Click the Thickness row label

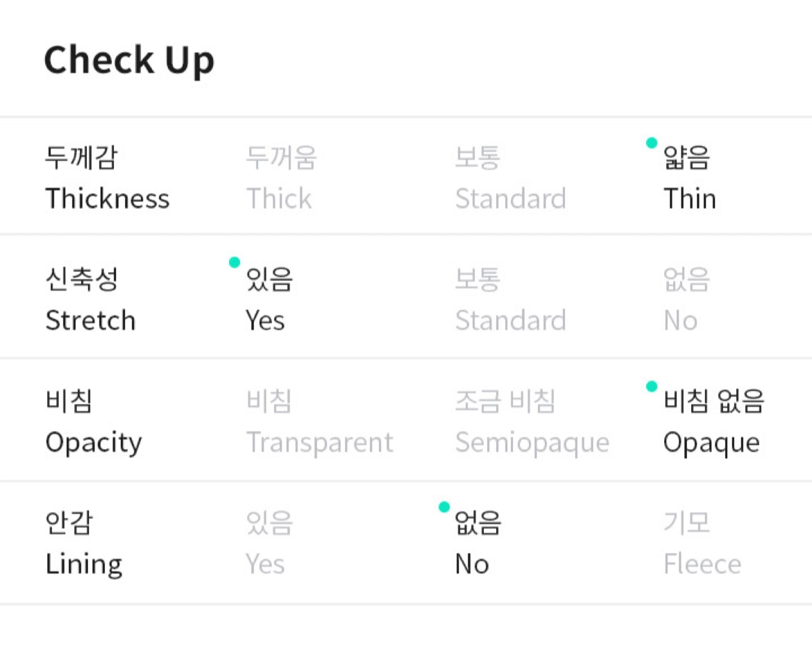(x=107, y=178)
